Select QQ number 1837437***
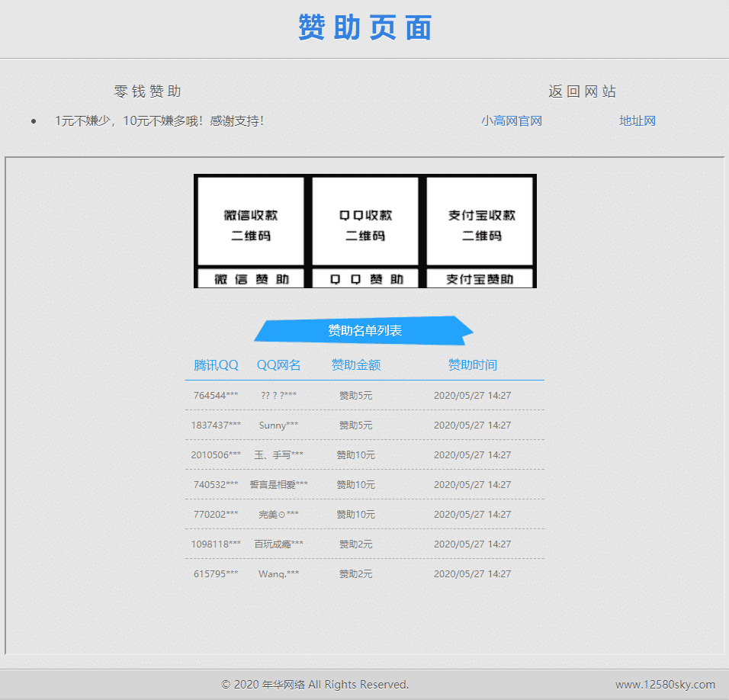 coord(216,425)
